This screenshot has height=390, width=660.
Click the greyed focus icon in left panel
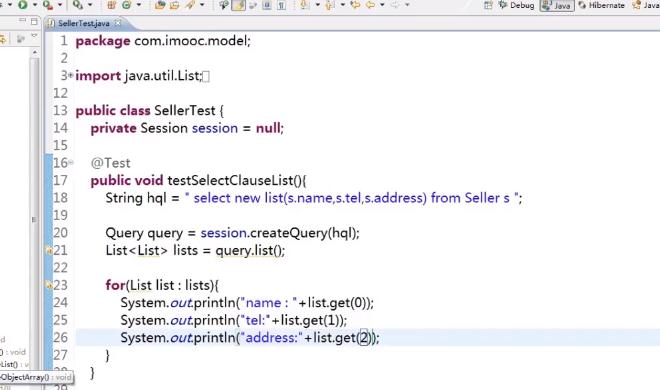(21, 39)
